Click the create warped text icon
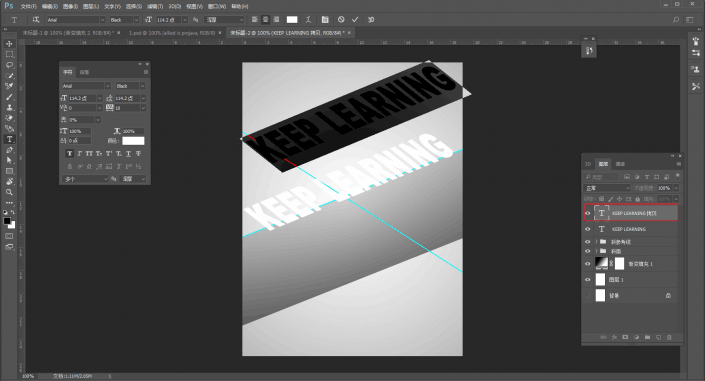 pos(308,20)
